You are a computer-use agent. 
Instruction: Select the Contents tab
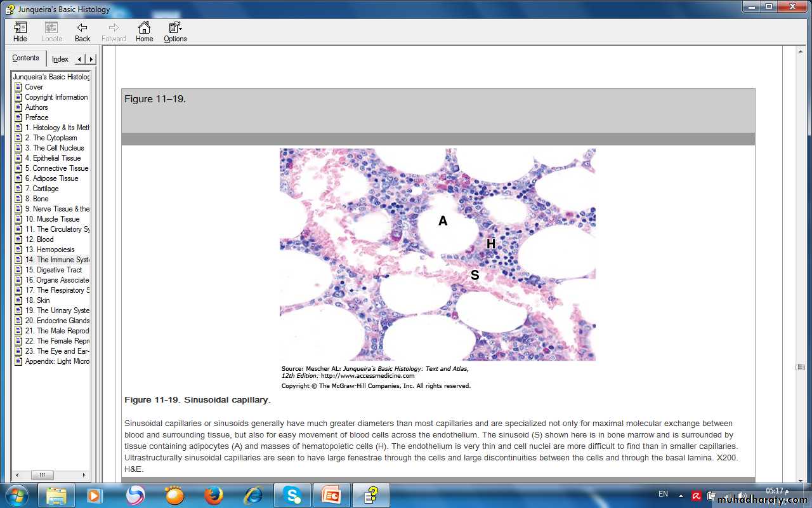point(26,58)
